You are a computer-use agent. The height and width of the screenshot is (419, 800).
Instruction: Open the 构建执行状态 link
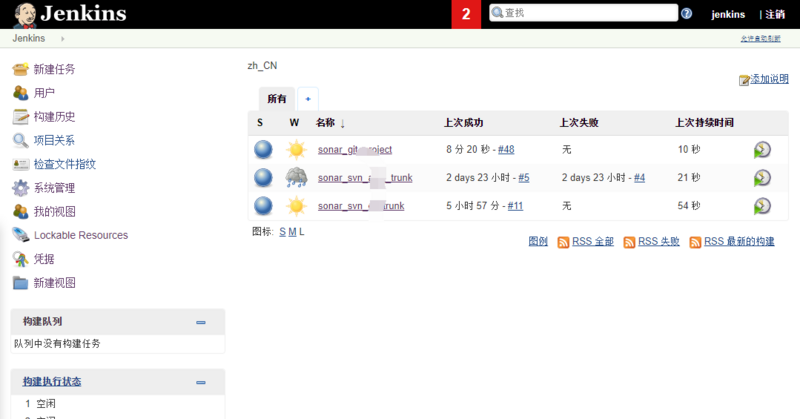52,381
